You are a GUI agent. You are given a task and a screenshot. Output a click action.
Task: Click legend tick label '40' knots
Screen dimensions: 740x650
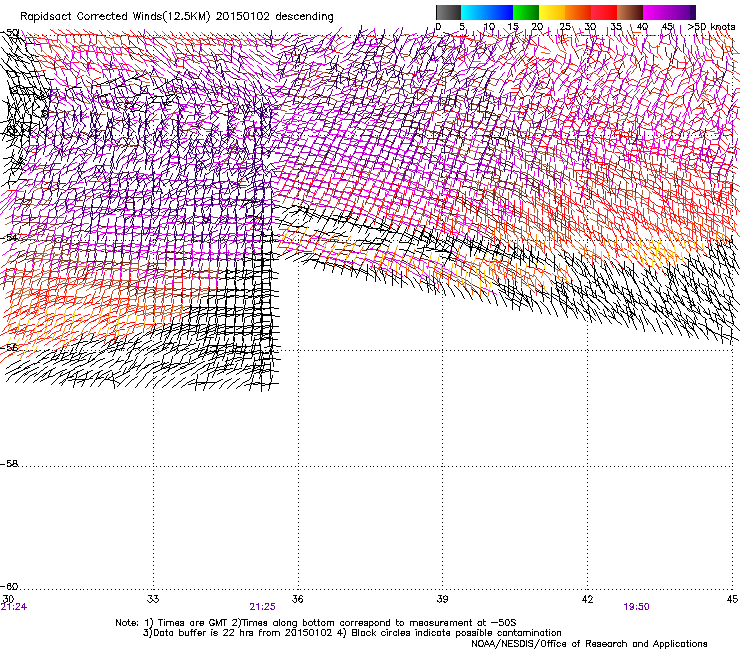pyautogui.click(x=642, y=26)
